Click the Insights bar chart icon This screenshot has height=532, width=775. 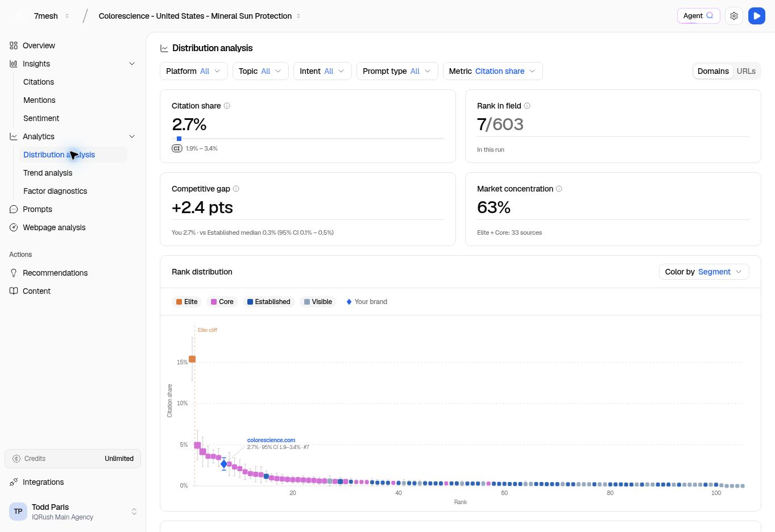[14, 64]
